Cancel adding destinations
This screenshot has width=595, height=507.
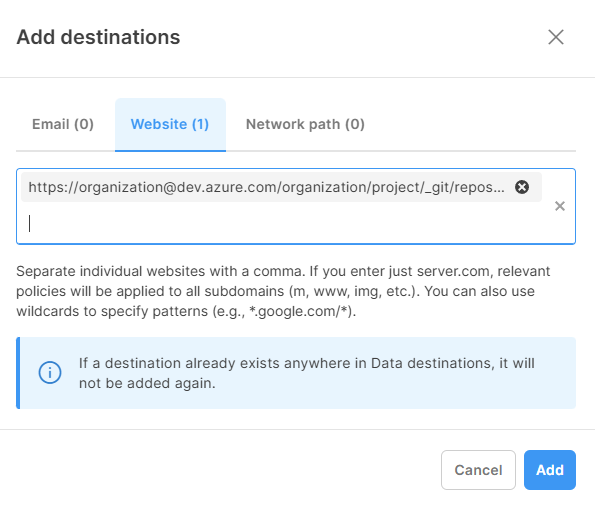pyautogui.click(x=478, y=470)
